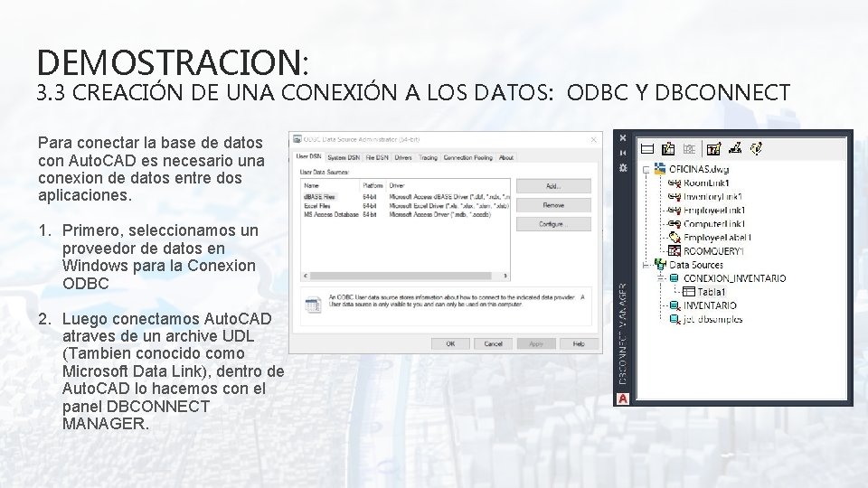Image resolution: width=868 pixels, height=488 pixels.
Task: Select the Excel Files data source row
Action: click(x=405, y=206)
